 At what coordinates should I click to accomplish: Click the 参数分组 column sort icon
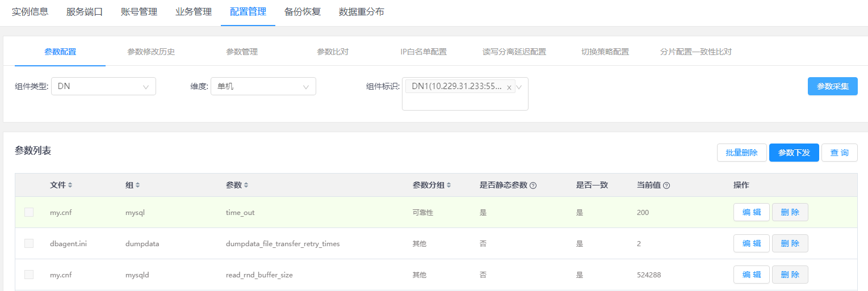[449, 185]
